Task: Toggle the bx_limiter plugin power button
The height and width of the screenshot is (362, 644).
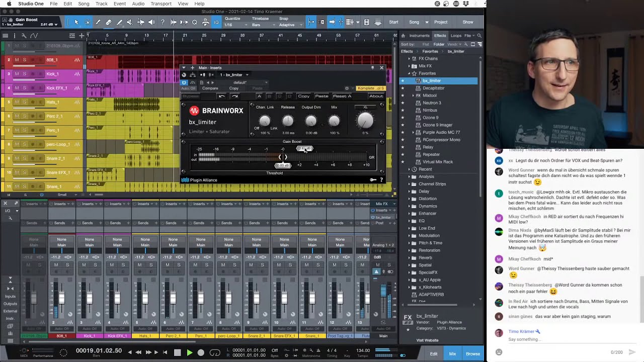Action: (x=184, y=82)
